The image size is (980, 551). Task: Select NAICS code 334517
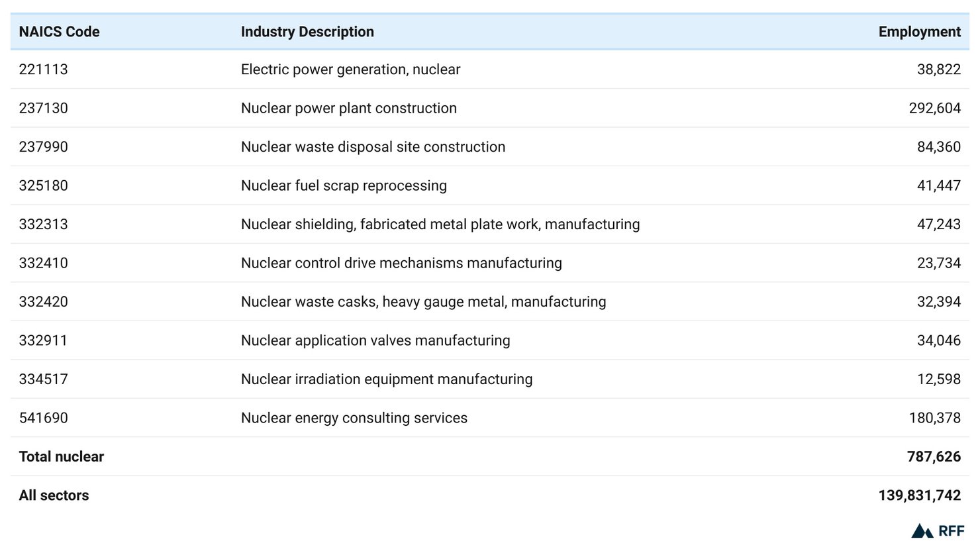[43, 379]
